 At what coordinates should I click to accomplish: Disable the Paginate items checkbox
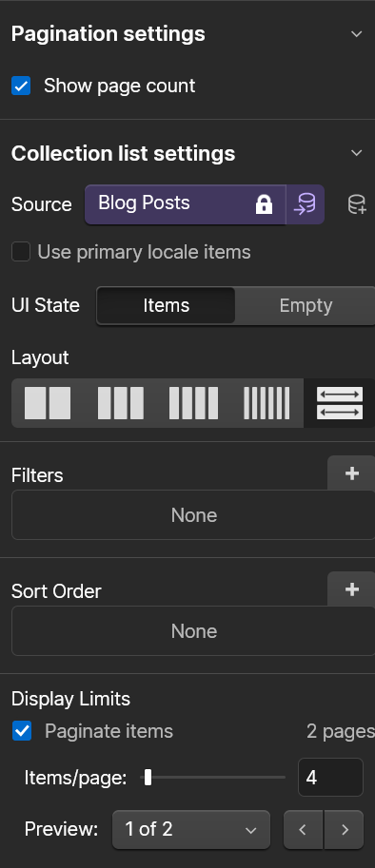[x=22, y=731]
